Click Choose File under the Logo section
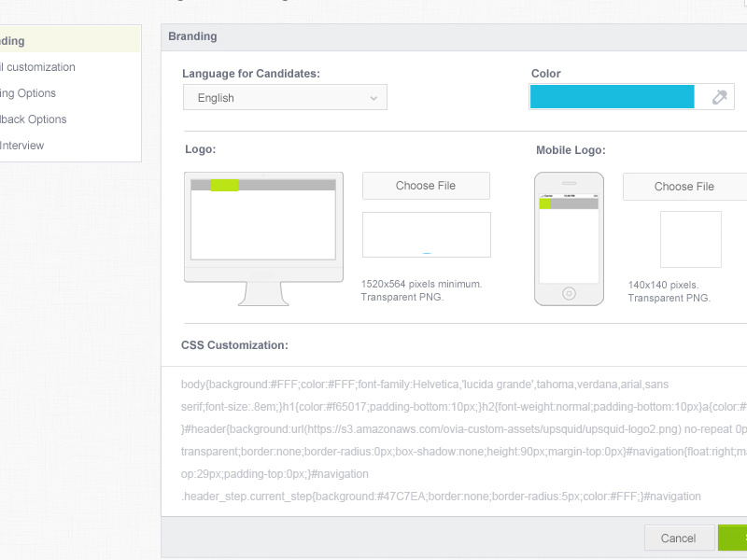This screenshot has width=747, height=560. pos(426,186)
